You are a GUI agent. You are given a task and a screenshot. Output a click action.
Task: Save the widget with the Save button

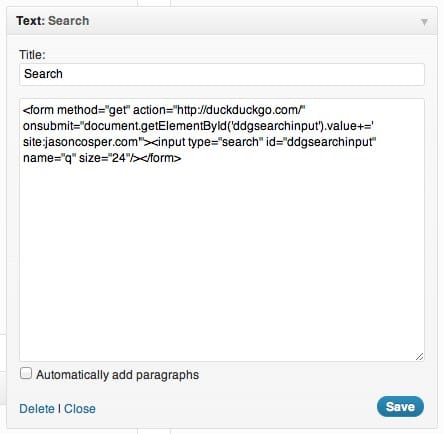pyautogui.click(x=400, y=406)
